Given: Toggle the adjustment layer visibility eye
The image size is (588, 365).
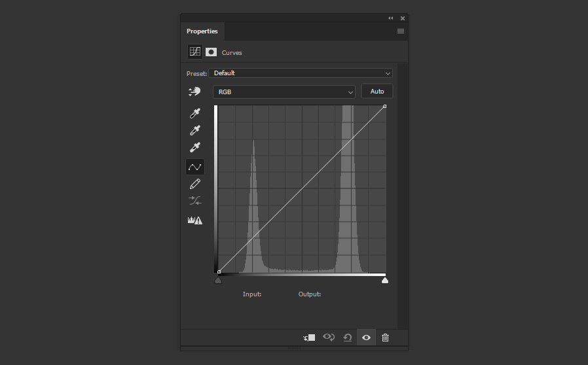Looking at the screenshot, I should [367, 338].
